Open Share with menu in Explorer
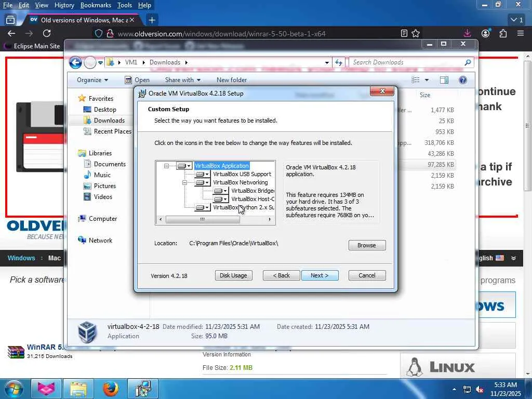Image resolution: width=532 pixels, height=399 pixels. pyautogui.click(x=182, y=80)
